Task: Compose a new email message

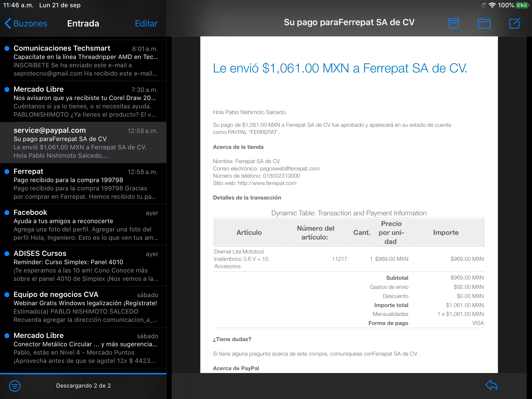Action: point(515,23)
